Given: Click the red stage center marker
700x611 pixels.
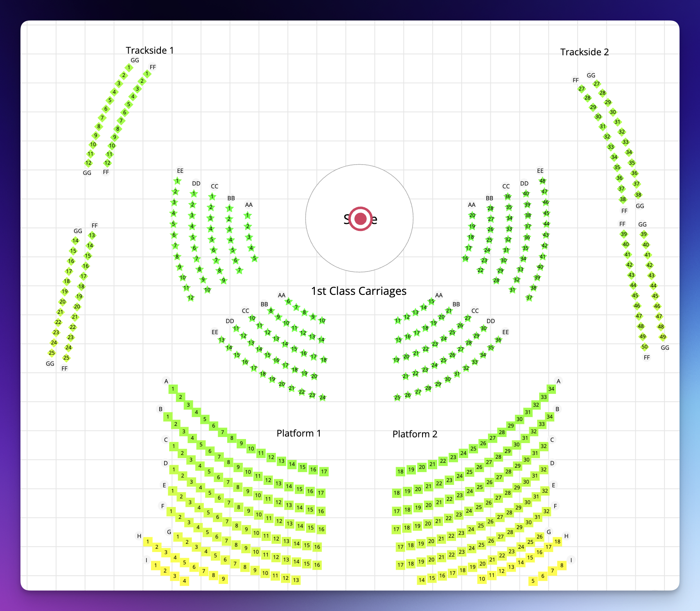Looking at the screenshot, I should (x=360, y=220).
